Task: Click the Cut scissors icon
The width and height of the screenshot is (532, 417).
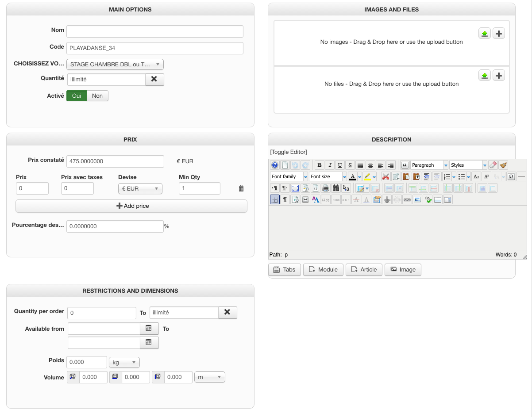Action: [x=386, y=176]
